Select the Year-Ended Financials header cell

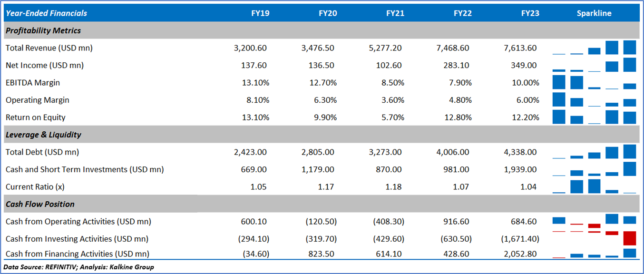(47, 13)
